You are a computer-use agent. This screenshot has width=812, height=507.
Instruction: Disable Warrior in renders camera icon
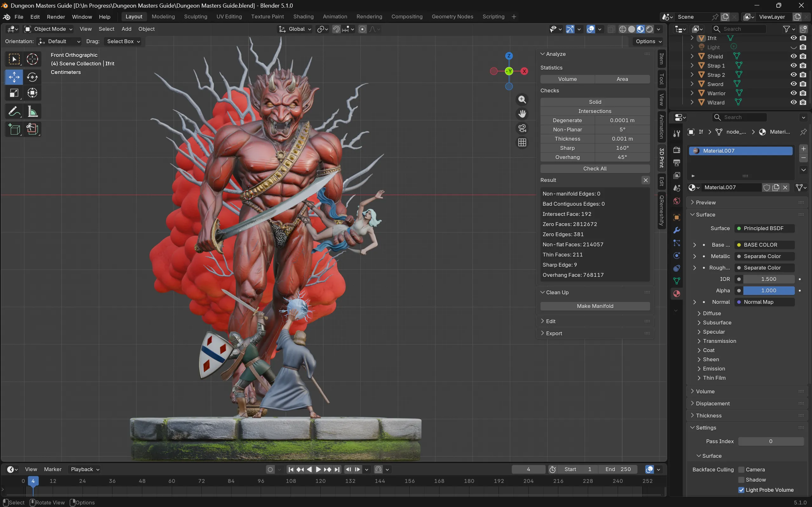click(802, 93)
